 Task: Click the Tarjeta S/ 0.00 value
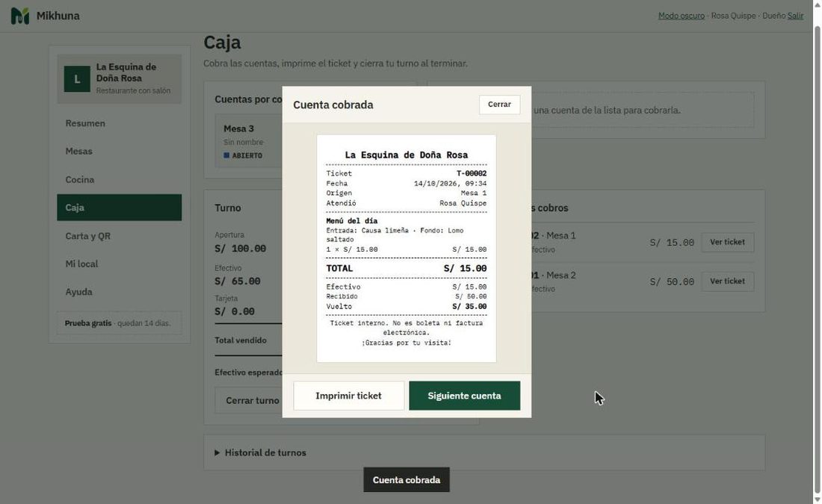[235, 311]
